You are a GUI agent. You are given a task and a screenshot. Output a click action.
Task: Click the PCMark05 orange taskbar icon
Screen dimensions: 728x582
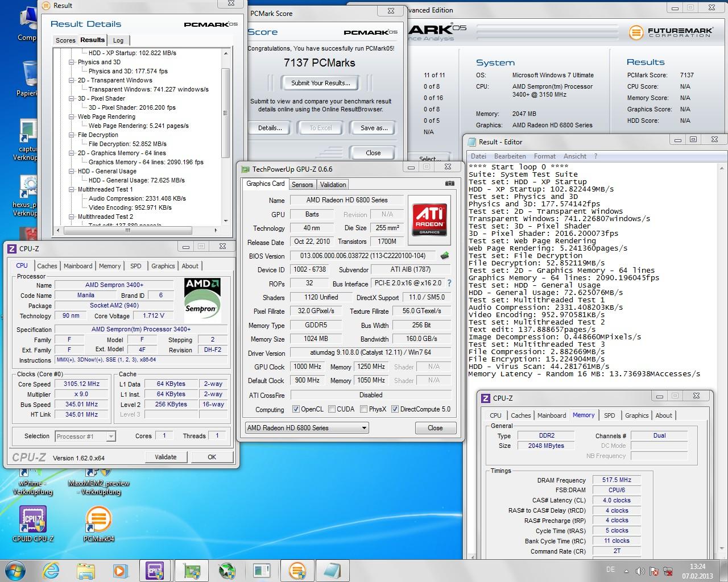click(297, 571)
